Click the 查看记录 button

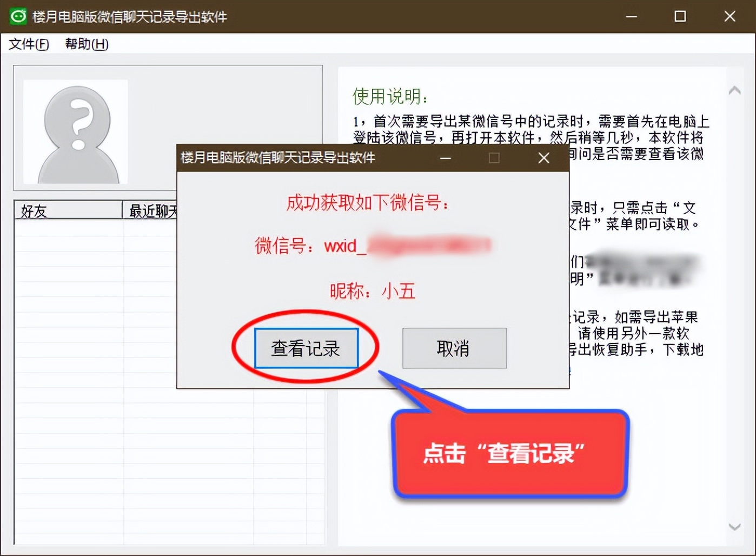[306, 349]
